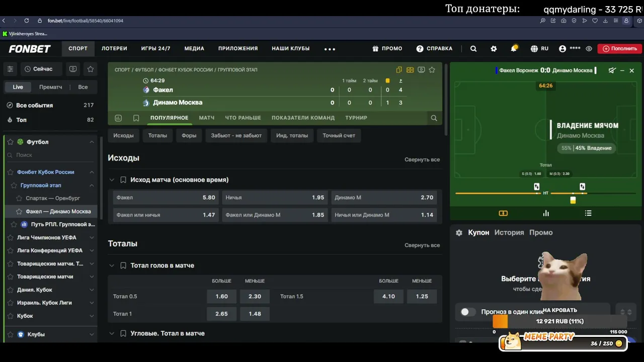Open browser downloads icon
Screen dimensions: 644x362
pos(605,21)
